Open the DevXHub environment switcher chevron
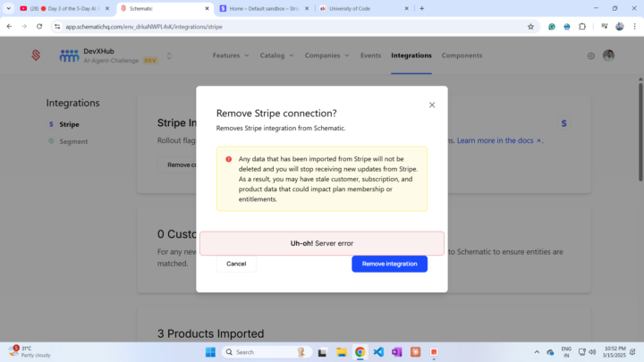This screenshot has width=644, height=362. (x=169, y=55)
